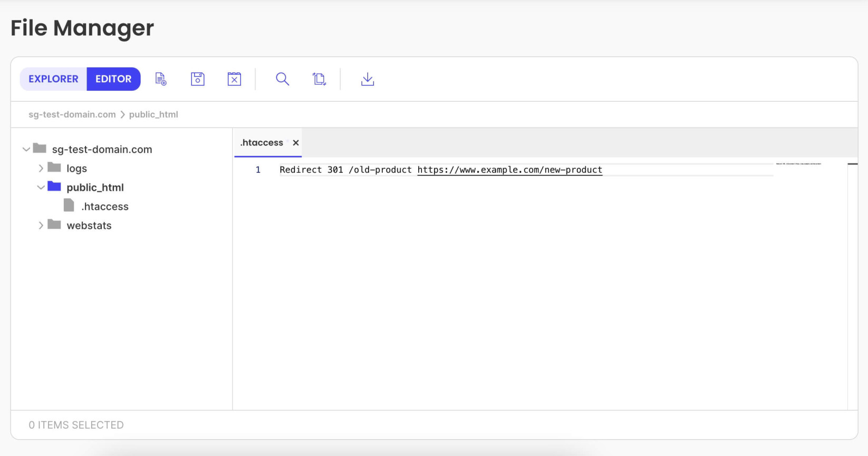
Task: Click the New File toolbar icon
Action: click(161, 79)
